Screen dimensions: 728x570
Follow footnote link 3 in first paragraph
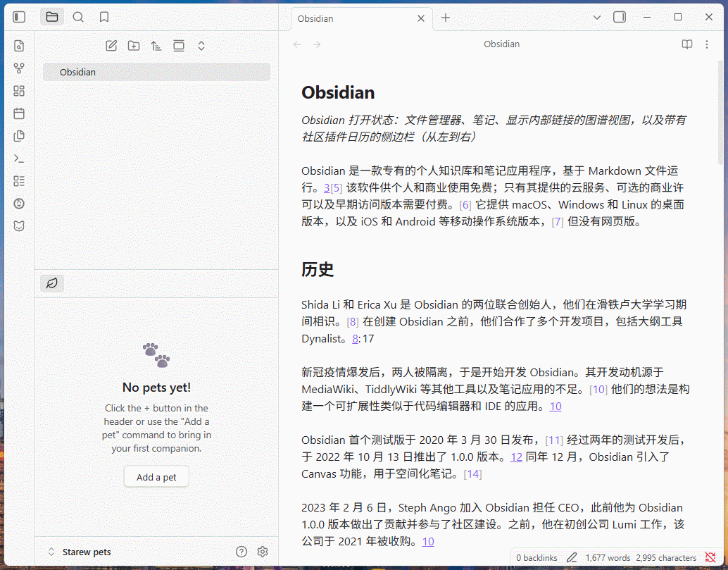click(x=327, y=187)
